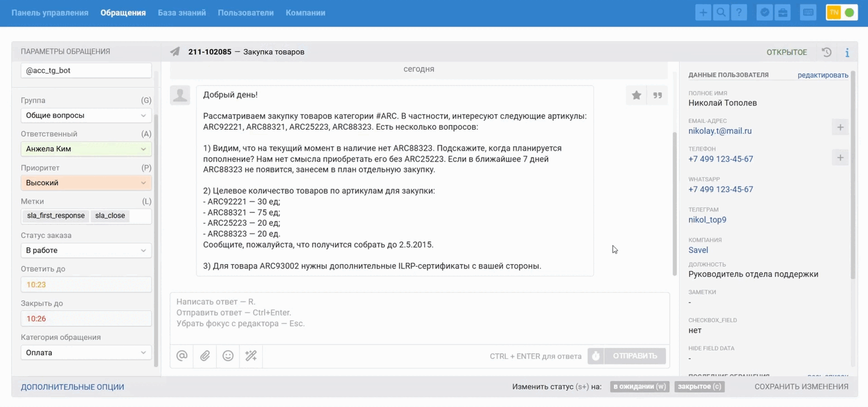This screenshot has width=868, height=407.
Task: Open the keyboard shortcuts icon in header
Action: click(x=808, y=13)
